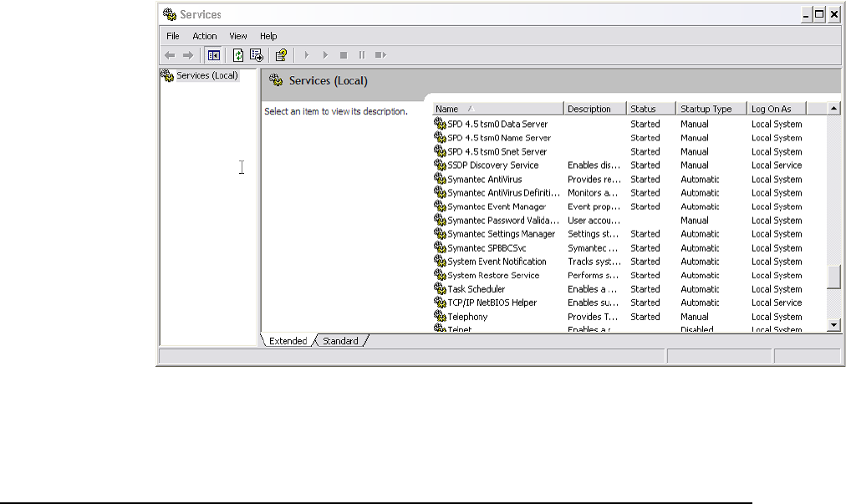
Task: Sort by the Description column header
Action: [x=594, y=109]
